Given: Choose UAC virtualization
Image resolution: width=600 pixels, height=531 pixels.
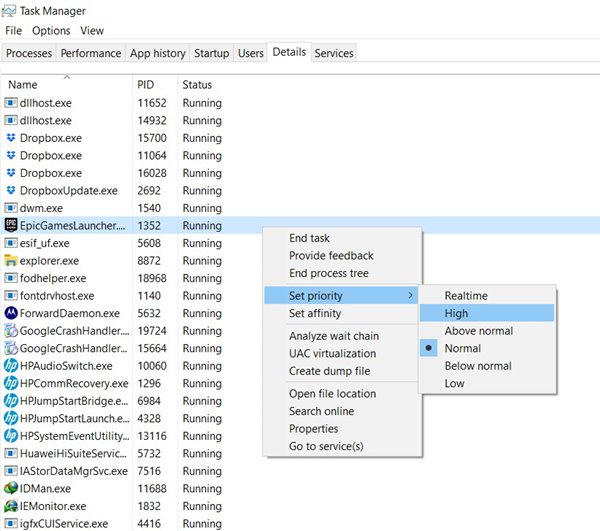Looking at the screenshot, I should (341, 353).
